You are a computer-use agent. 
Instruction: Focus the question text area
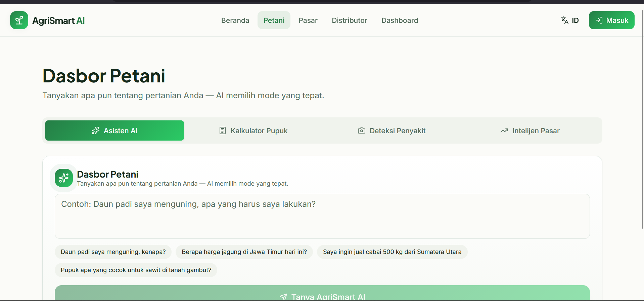point(322,216)
